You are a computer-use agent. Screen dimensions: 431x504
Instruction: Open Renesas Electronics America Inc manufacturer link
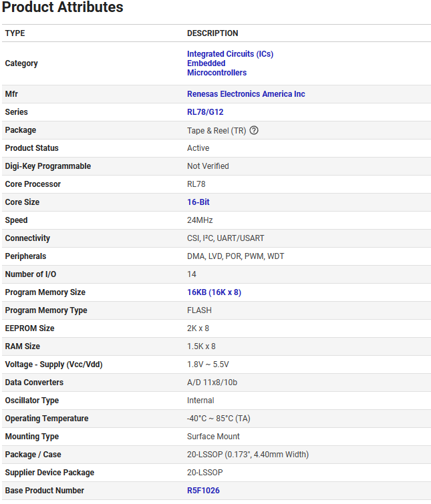pyautogui.click(x=246, y=94)
